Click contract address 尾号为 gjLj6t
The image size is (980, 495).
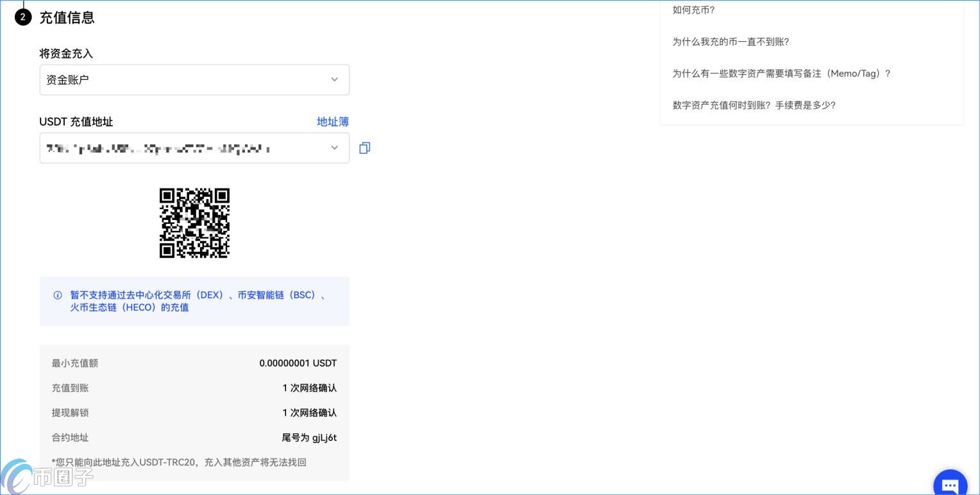tap(310, 438)
